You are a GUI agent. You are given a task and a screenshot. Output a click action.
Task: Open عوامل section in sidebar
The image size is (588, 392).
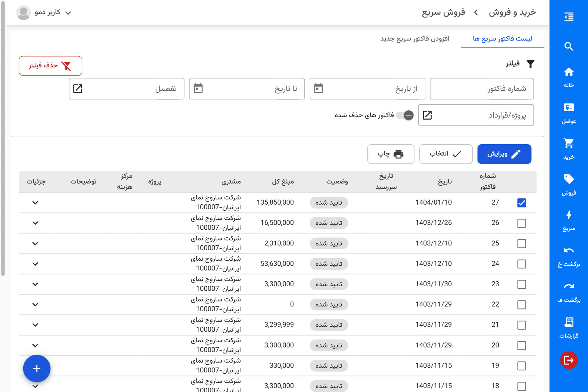[569, 113]
